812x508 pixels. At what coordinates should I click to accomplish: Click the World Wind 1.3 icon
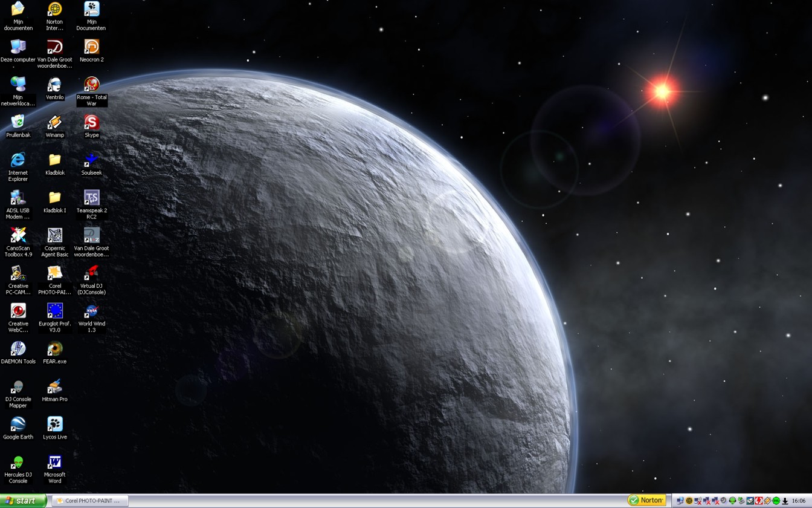[x=91, y=311]
